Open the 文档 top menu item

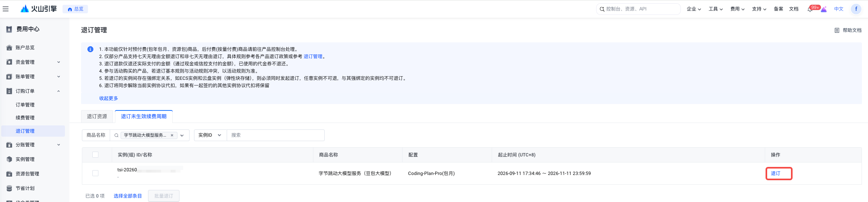794,9
